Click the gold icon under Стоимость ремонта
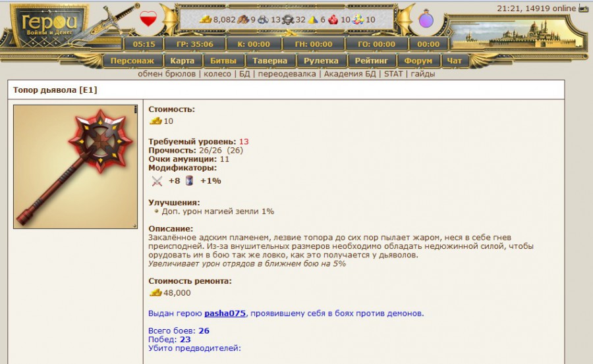Viewport: 593px width, 364px height. coord(155,292)
